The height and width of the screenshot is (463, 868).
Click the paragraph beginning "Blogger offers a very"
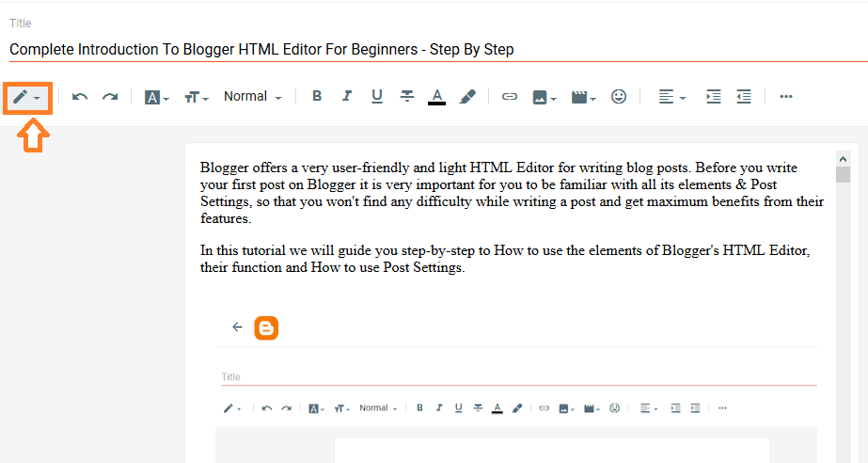pos(512,193)
